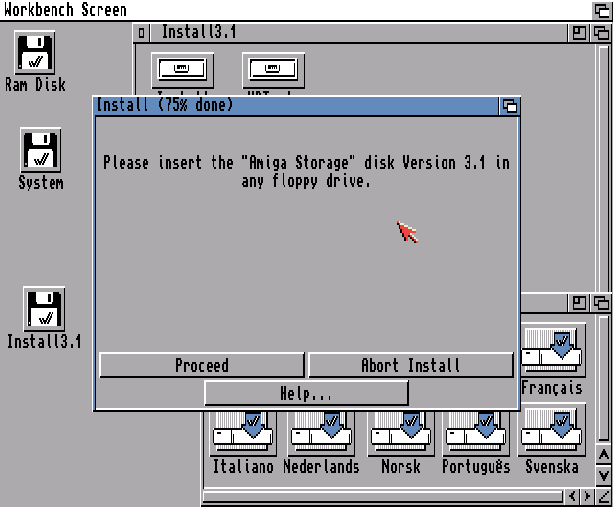Image resolution: width=613 pixels, height=507 pixels.
Task: Click the Abort Install button
Action: (410, 365)
